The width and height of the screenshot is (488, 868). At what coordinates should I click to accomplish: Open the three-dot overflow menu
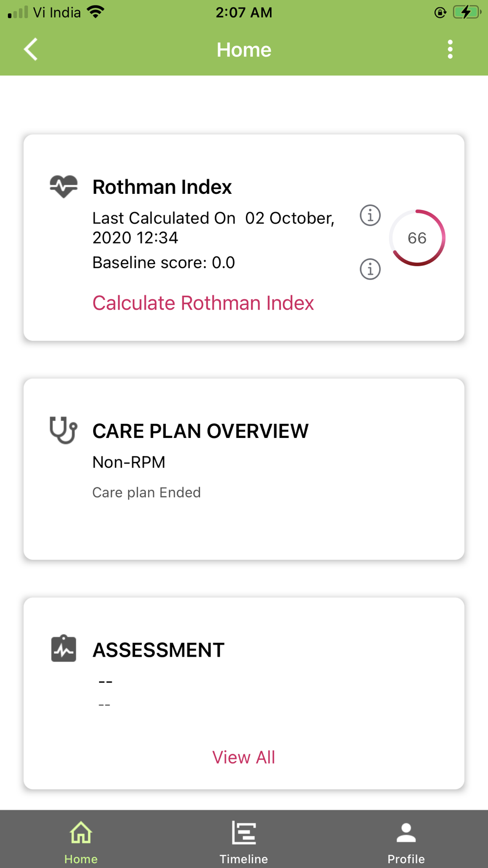[450, 49]
